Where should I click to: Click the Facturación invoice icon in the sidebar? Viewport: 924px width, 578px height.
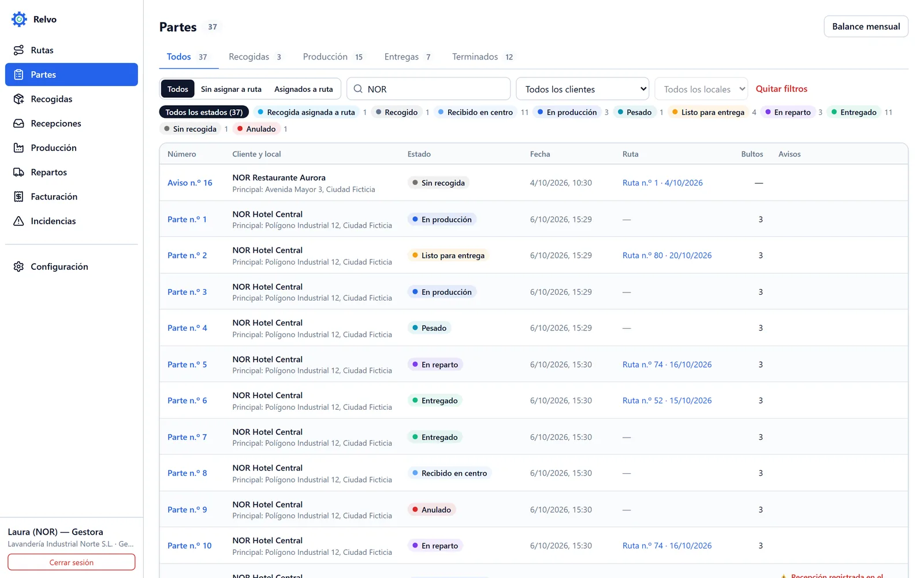click(x=18, y=197)
